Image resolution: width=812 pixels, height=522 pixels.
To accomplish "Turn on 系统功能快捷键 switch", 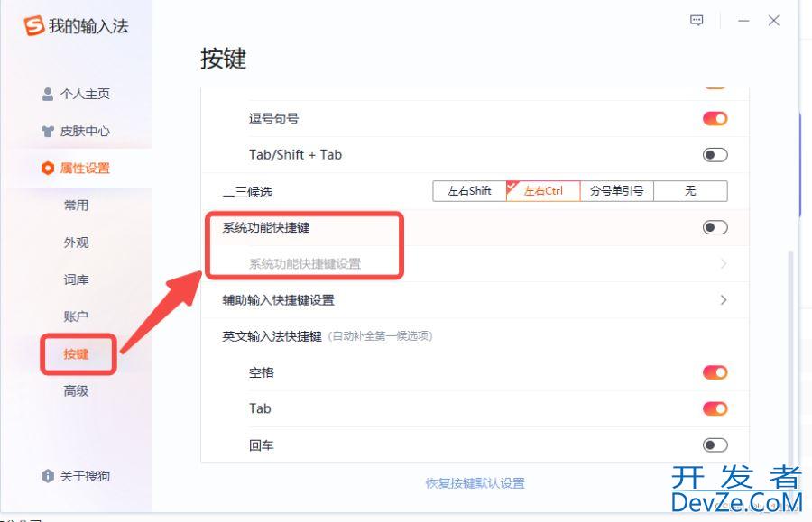I will point(715,227).
